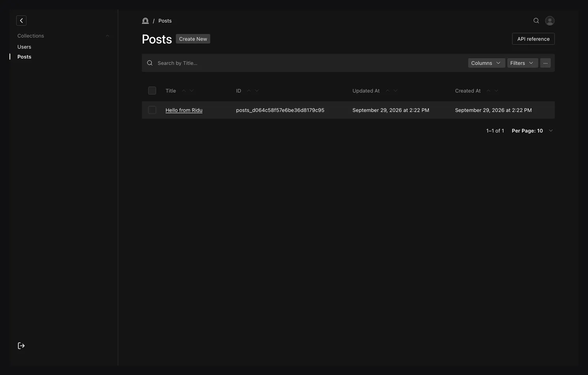The width and height of the screenshot is (588, 375).
Task: Open the API reference
Action: pyautogui.click(x=533, y=39)
